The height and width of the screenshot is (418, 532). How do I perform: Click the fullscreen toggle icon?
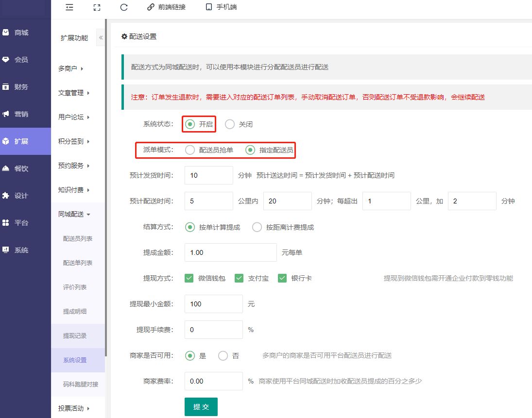(97, 7)
